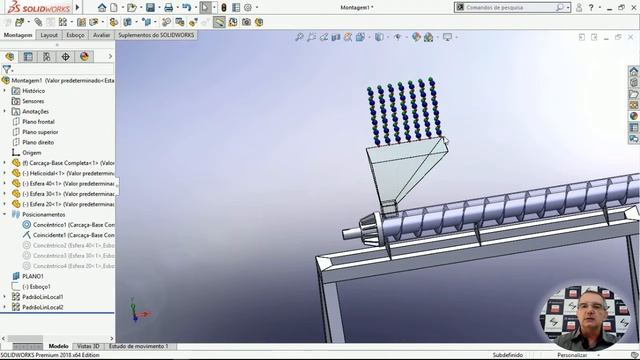The image size is (640, 360).
Task: Open SOLIDWORKS Resources in the task pane
Action: pos(634,71)
